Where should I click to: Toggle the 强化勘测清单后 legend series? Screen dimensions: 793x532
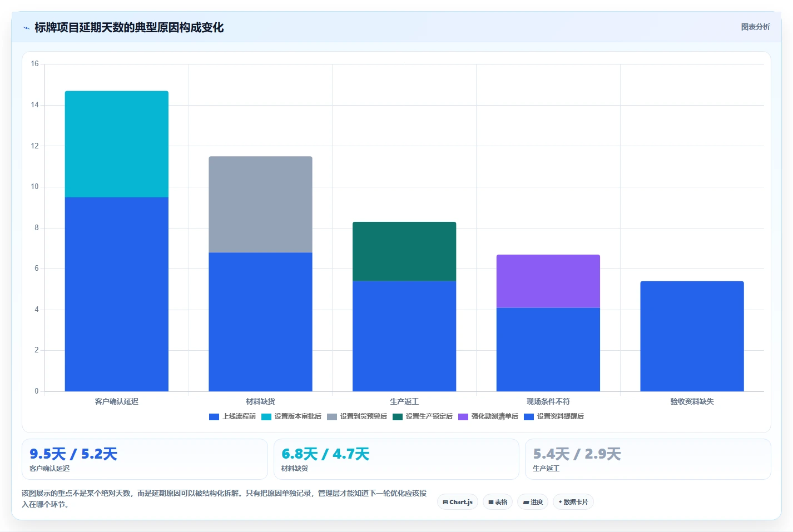(488, 416)
